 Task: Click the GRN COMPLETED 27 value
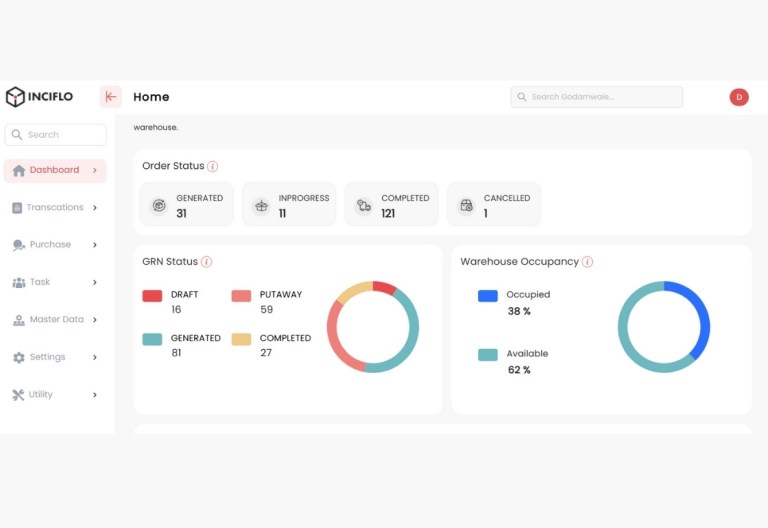tap(266, 353)
